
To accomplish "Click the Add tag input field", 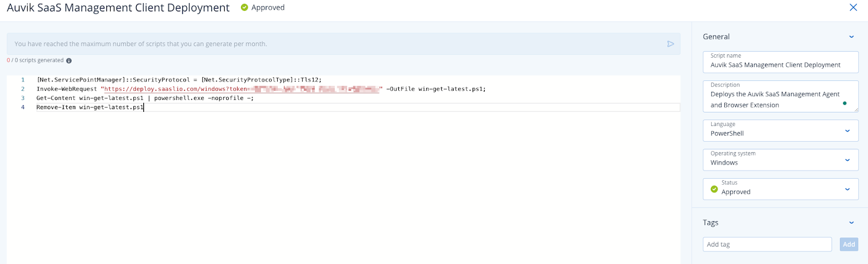I will click(767, 244).
